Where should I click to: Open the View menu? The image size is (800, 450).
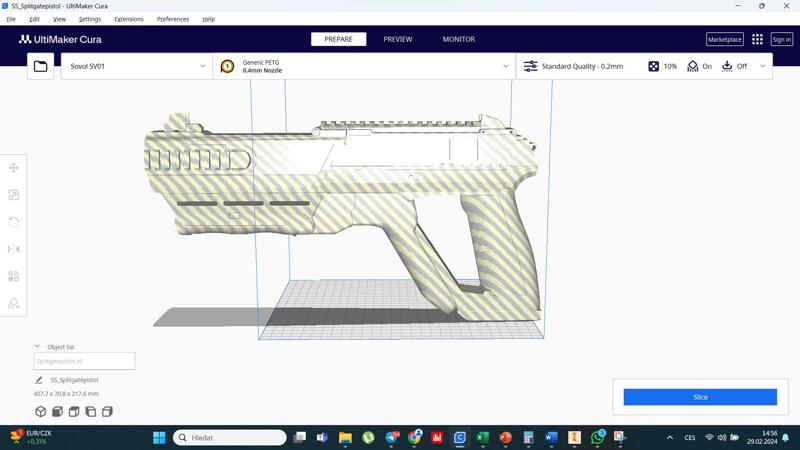pos(59,19)
